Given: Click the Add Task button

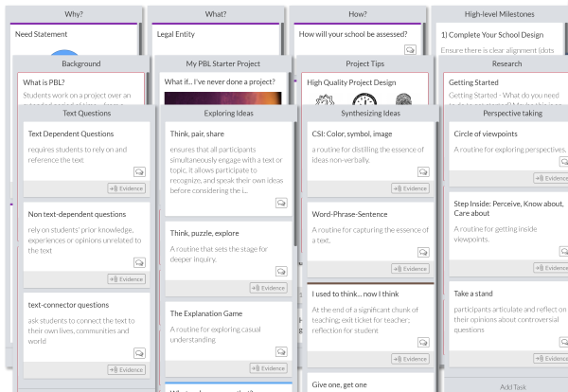Looking at the screenshot, I should pyautogui.click(x=511, y=386).
